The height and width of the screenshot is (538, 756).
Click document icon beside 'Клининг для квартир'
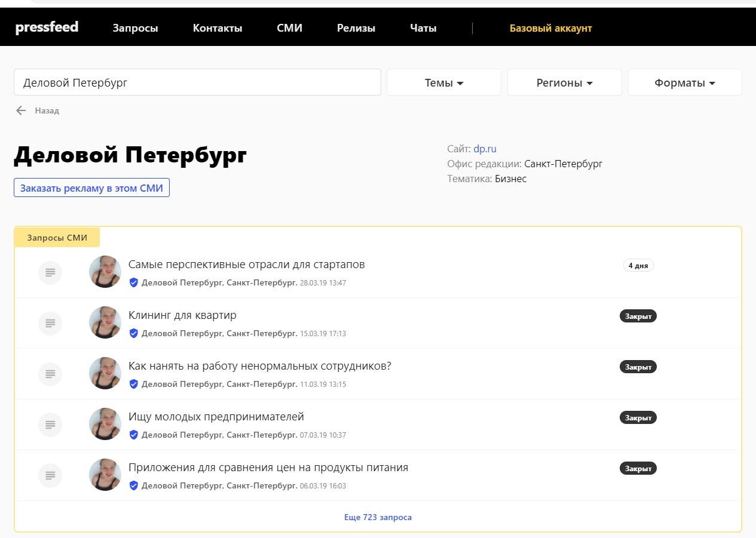point(50,323)
